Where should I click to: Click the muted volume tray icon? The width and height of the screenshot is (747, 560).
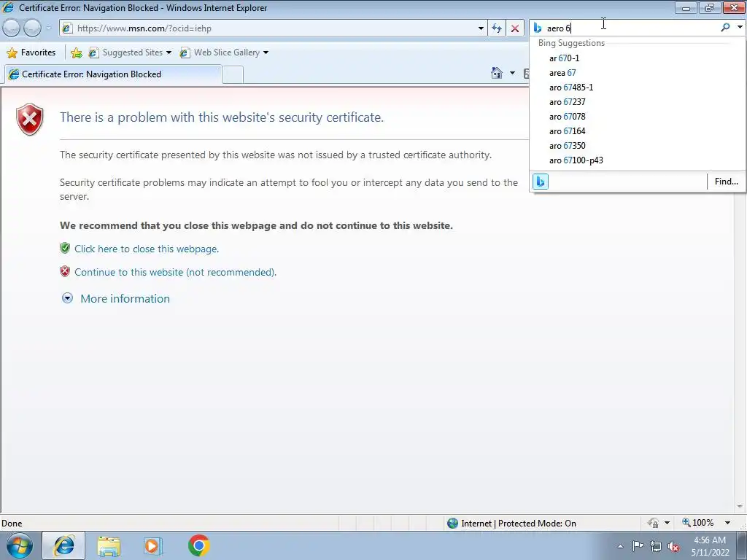(x=673, y=546)
